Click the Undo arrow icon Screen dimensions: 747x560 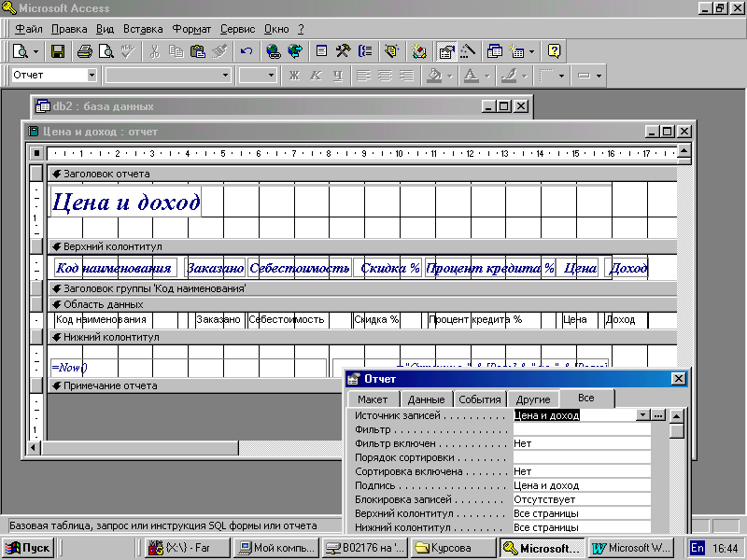click(x=247, y=51)
